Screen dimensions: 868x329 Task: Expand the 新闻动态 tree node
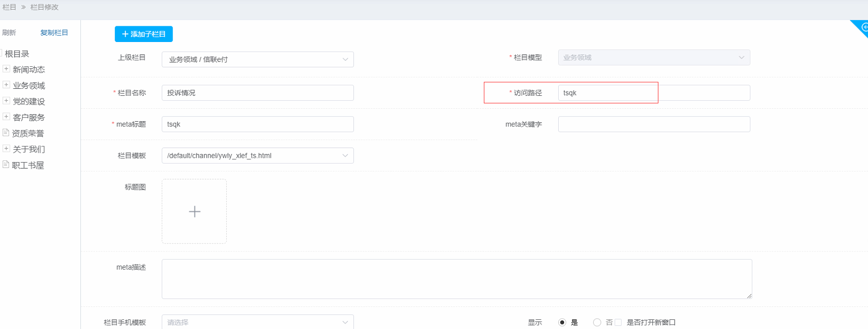(x=6, y=69)
